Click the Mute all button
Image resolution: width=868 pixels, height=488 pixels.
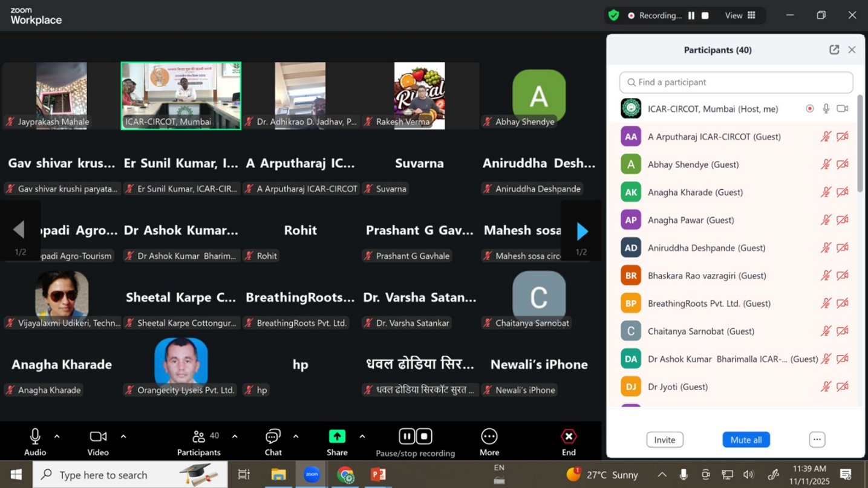[746, 440]
